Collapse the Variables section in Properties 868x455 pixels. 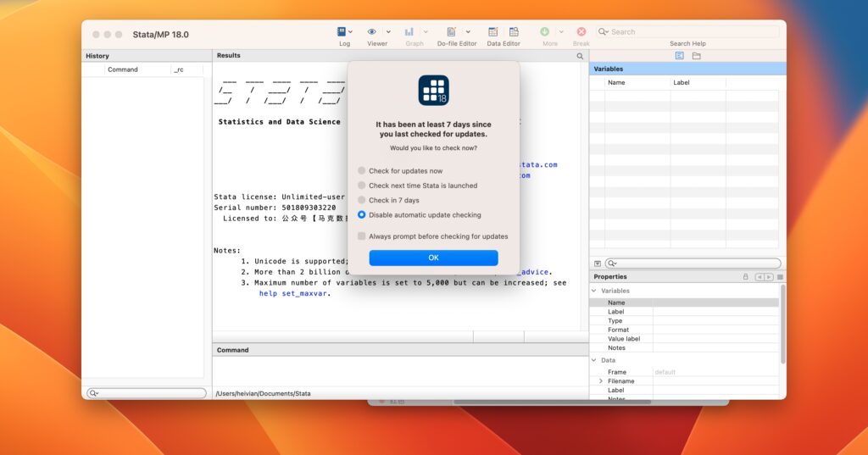coord(594,291)
